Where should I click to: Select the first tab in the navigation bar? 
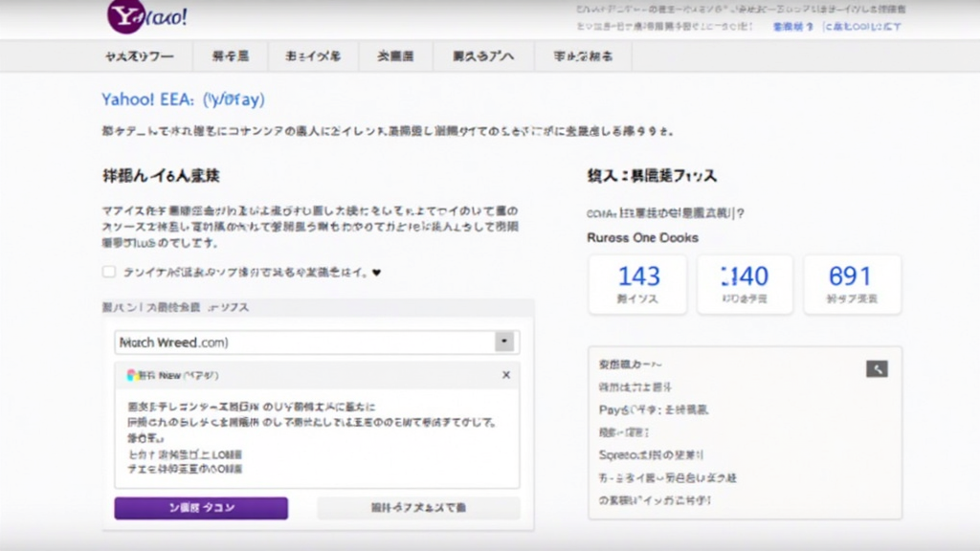point(140,56)
